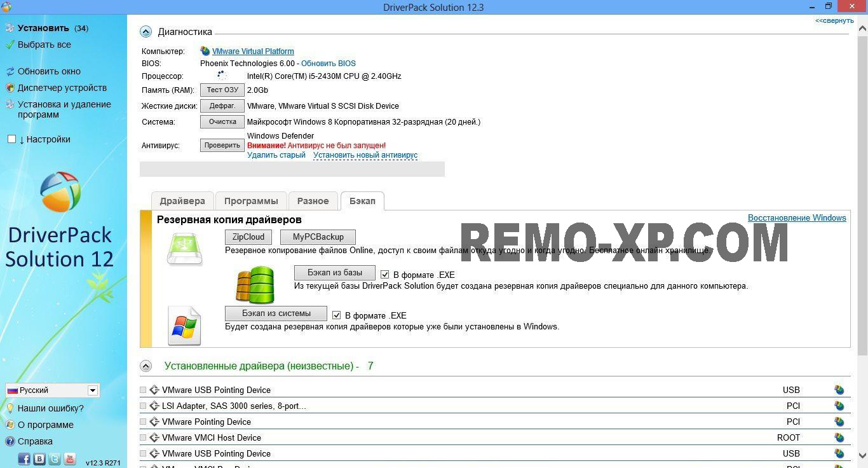Switch to the Разное tab
The image size is (868, 468).
(x=313, y=201)
